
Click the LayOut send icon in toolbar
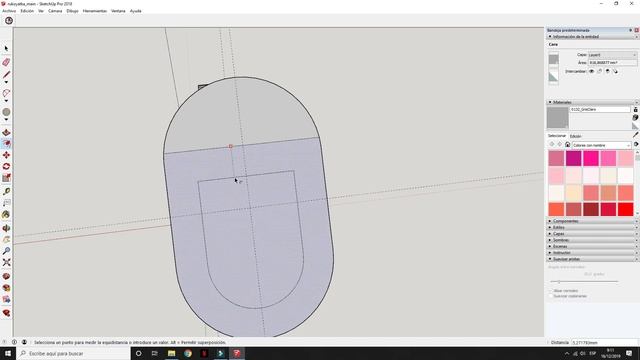[x=6, y=299]
